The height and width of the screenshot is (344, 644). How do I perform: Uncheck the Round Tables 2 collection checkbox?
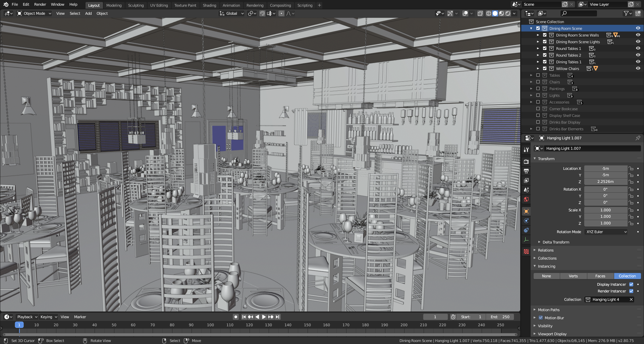pyautogui.click(x=545, y=55)
